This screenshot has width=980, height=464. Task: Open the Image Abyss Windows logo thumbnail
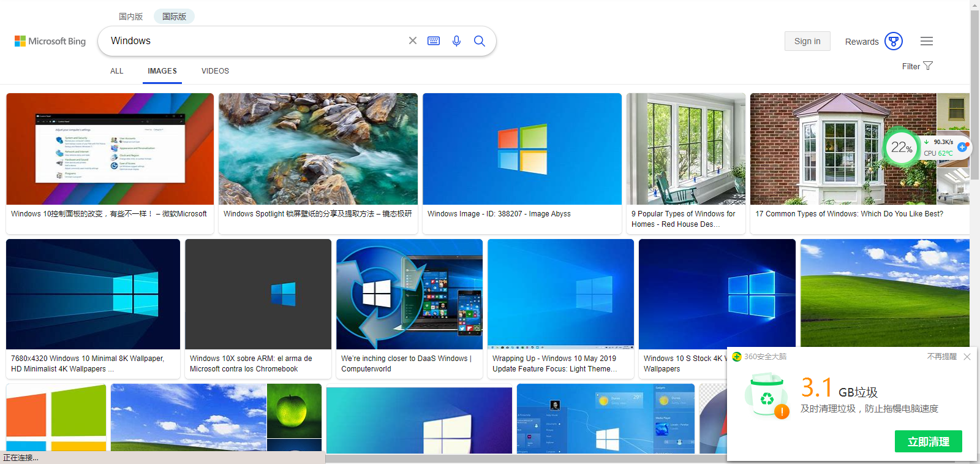522,149
